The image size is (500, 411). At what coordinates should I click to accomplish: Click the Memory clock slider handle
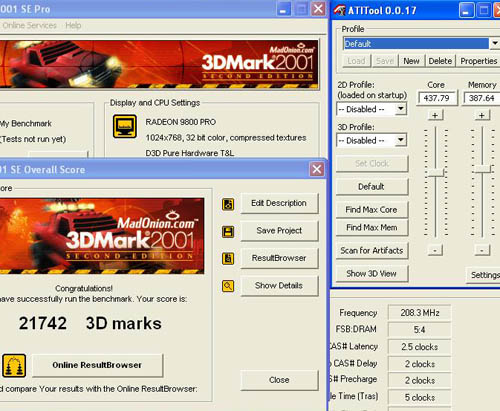click(x=483, y=169)
